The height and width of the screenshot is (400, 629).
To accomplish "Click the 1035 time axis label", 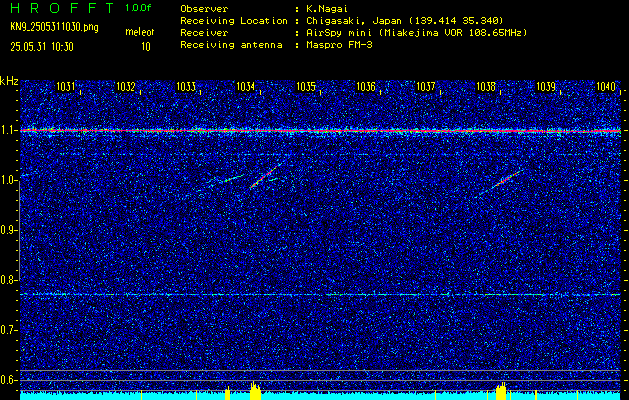I will [306, 86].
